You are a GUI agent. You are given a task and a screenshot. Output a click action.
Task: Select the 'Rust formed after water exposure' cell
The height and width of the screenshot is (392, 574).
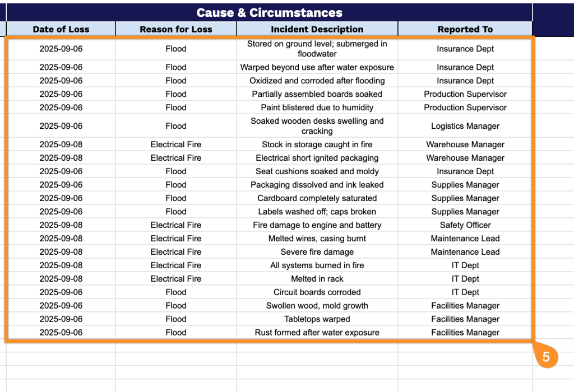point(317,333)
